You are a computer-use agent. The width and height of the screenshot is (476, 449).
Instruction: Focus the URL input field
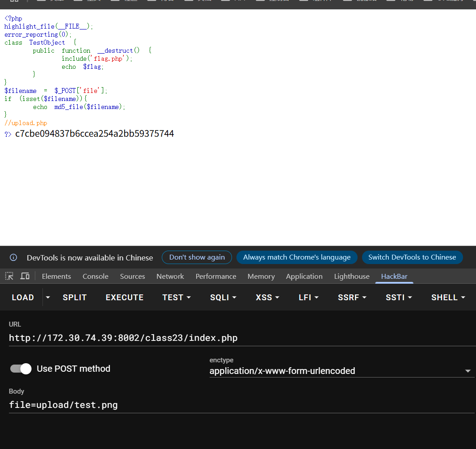pos(242,338)
